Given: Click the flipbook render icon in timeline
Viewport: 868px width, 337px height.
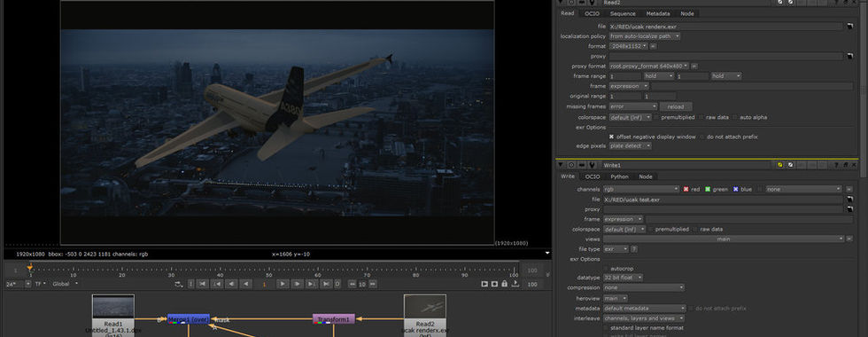Looking at the screenshot, I should [484, 284].
